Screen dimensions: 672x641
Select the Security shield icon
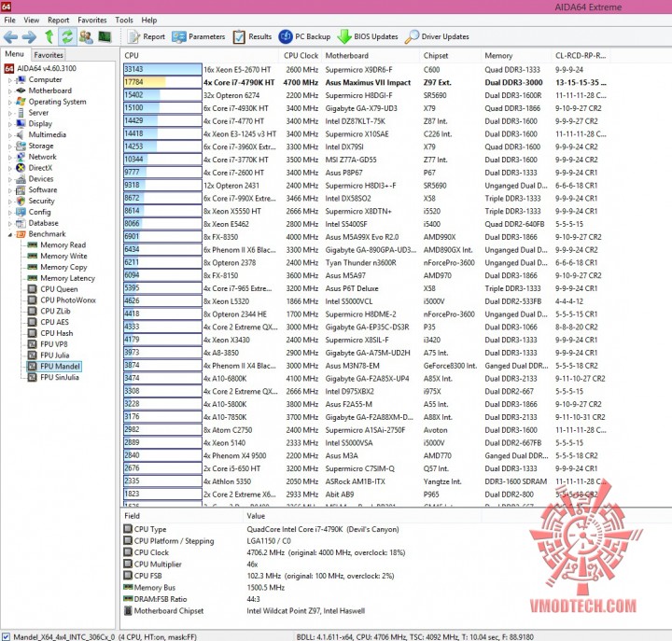[21, 201]
